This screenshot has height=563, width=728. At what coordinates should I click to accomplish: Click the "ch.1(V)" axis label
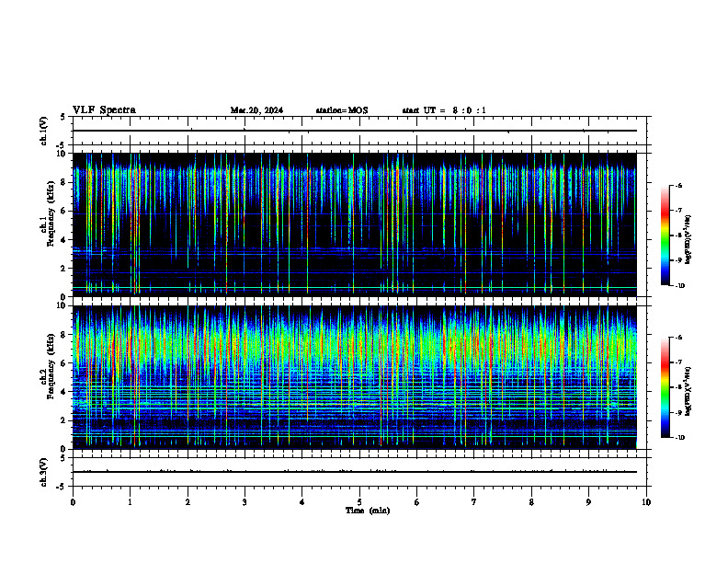point(44,131)
